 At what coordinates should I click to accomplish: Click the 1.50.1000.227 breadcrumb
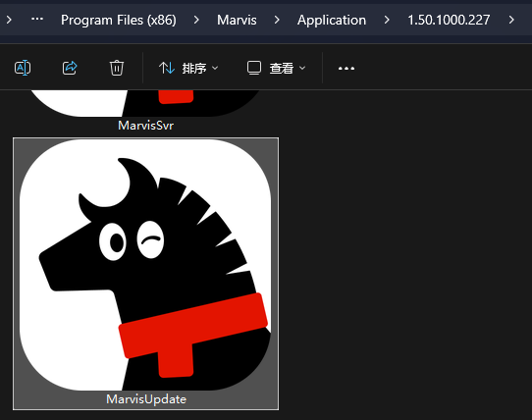(x=449, y=20)
